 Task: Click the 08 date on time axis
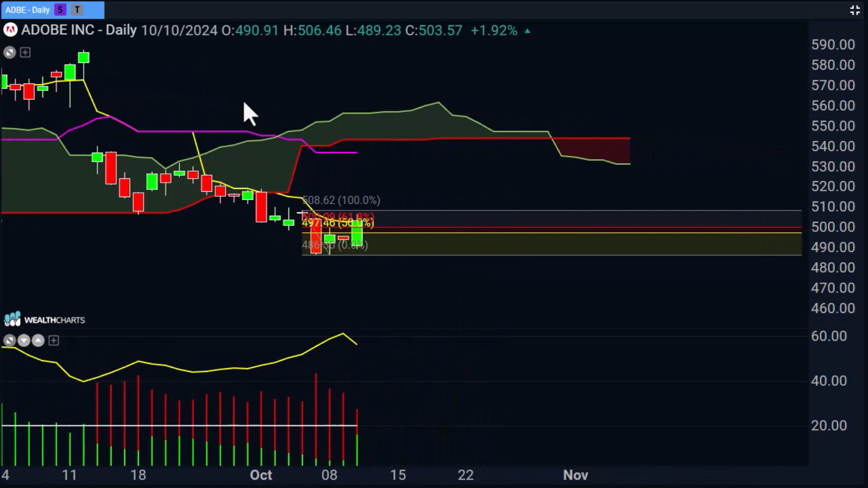tap(329, 475)
